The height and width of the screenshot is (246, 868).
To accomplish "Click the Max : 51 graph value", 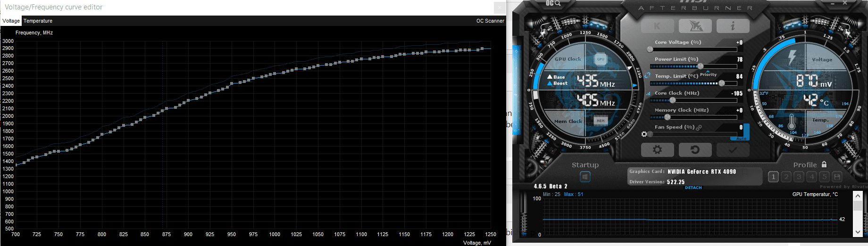I will 574,194.
